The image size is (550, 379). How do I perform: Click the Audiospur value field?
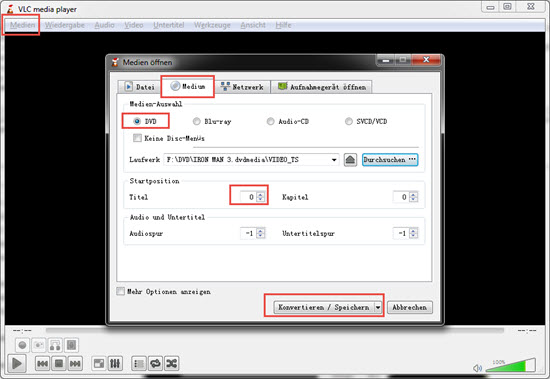248,233
